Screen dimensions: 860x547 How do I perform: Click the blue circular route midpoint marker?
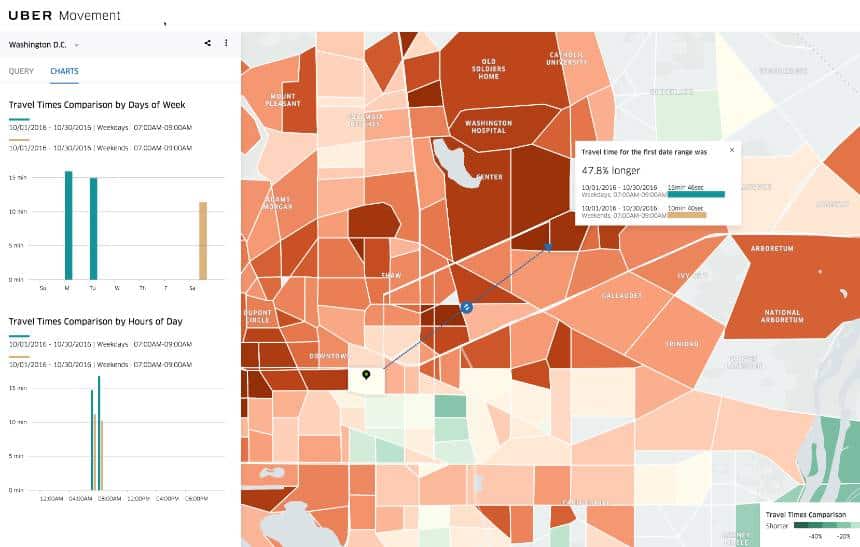click(x=467, y=308)
